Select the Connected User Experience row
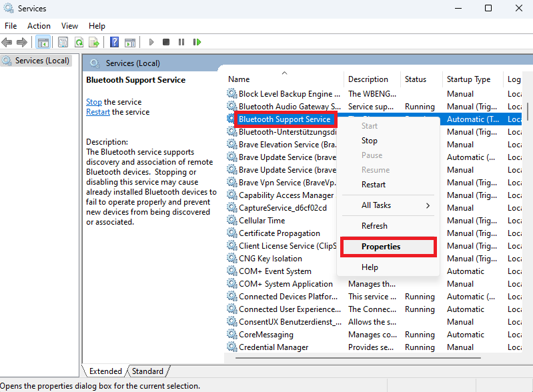533x392 pixels. (374, 309)
